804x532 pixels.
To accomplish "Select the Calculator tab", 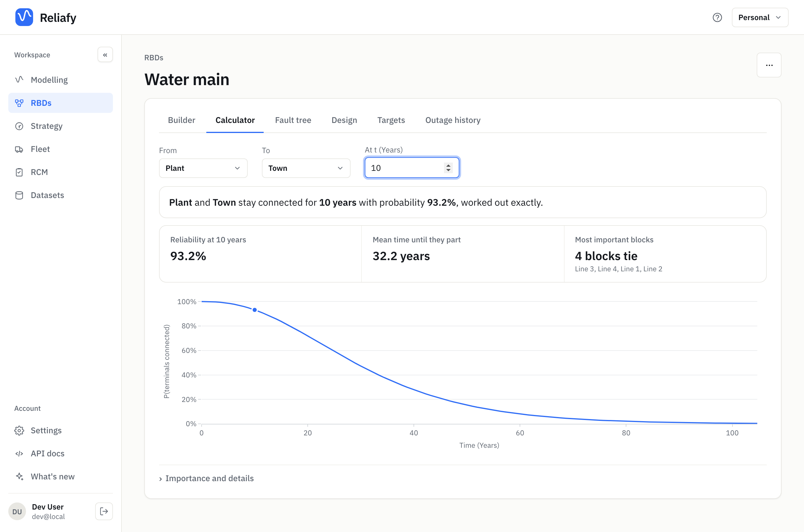I will click(x=235, y=120).
